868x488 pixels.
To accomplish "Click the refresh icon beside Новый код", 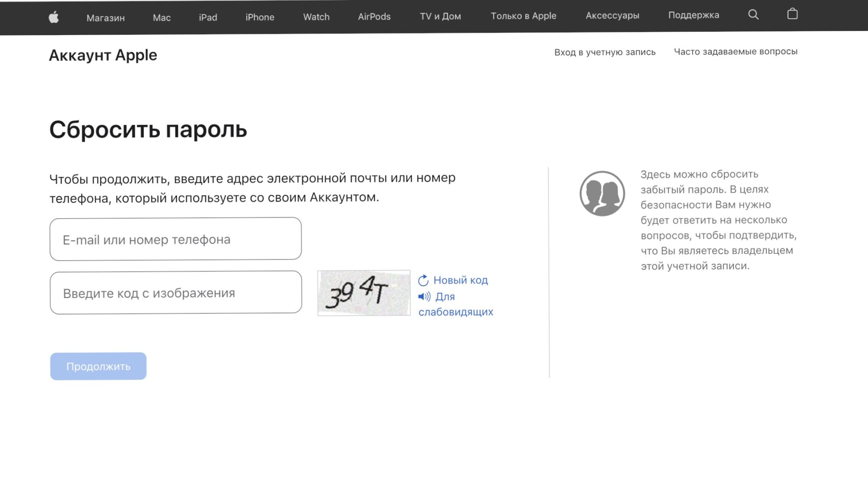I will pos(423,280).
